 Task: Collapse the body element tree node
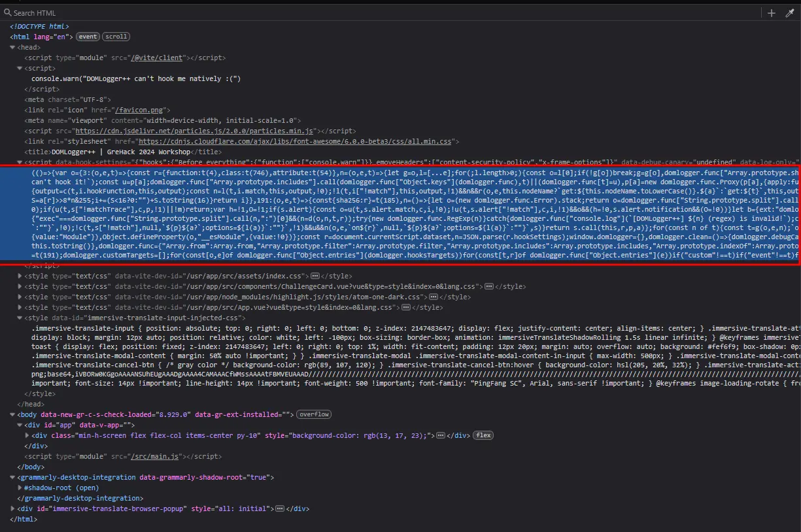click(x=13, y=414)
